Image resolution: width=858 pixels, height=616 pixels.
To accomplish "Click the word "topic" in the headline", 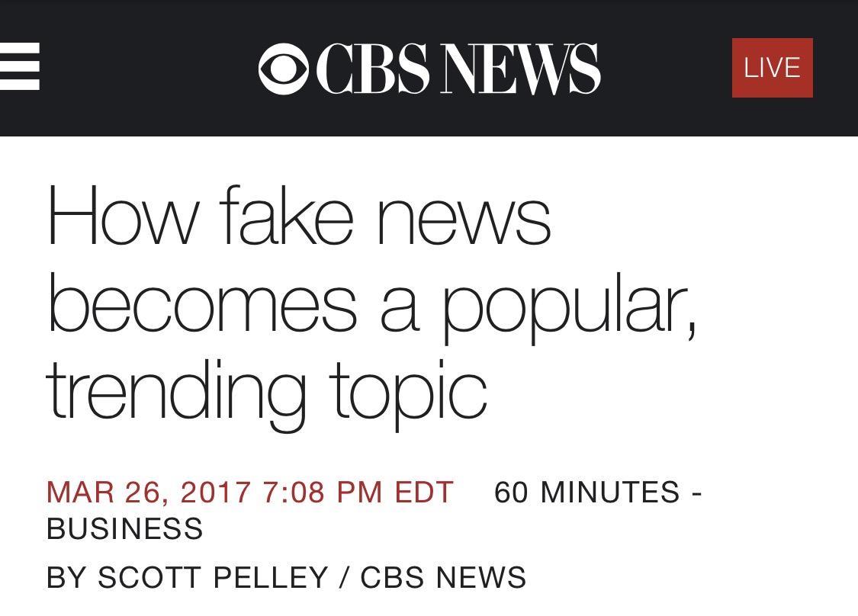I will (408, 393).
